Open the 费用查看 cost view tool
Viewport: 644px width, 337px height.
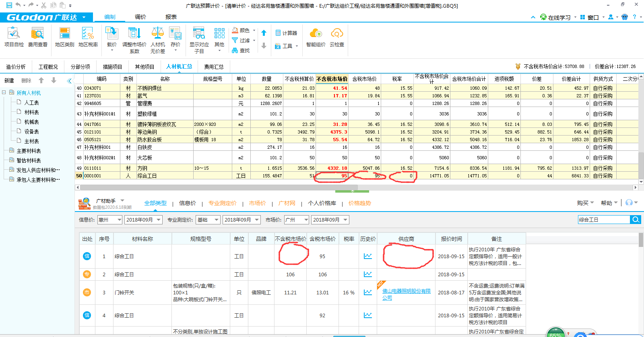coord(37,37)
